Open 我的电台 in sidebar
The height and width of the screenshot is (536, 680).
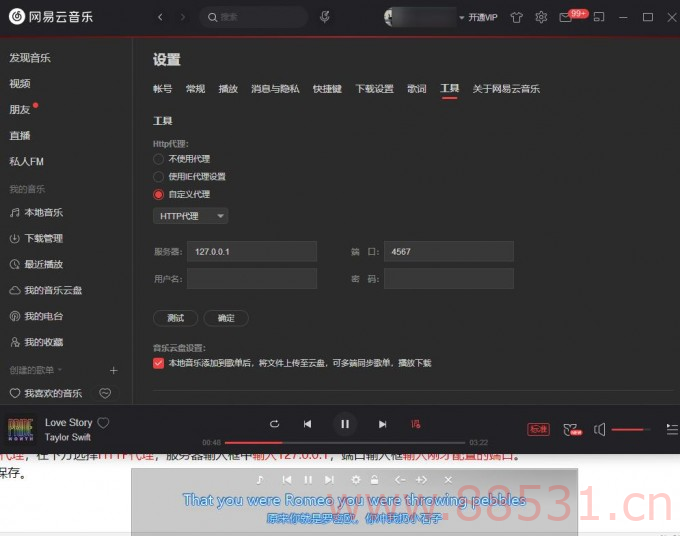coord(36,316)
